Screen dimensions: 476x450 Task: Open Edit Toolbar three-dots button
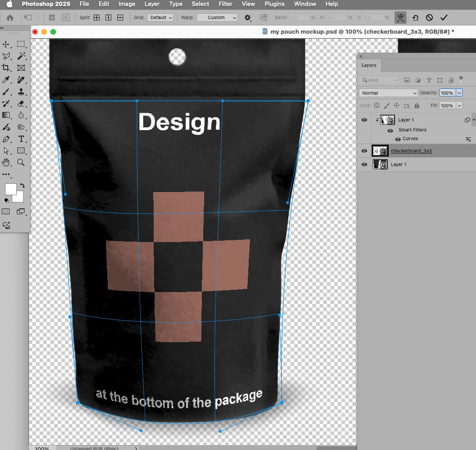[x=6, y=175]
